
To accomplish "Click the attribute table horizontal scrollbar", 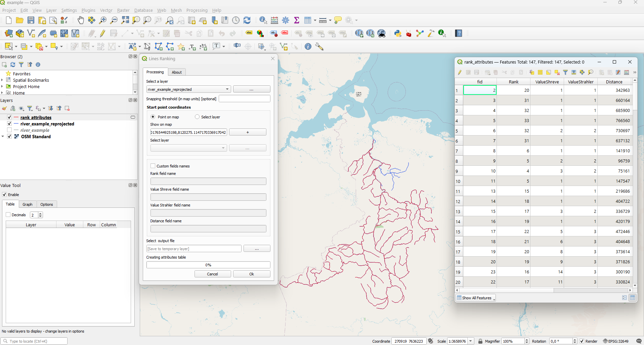I will point(507,290).
